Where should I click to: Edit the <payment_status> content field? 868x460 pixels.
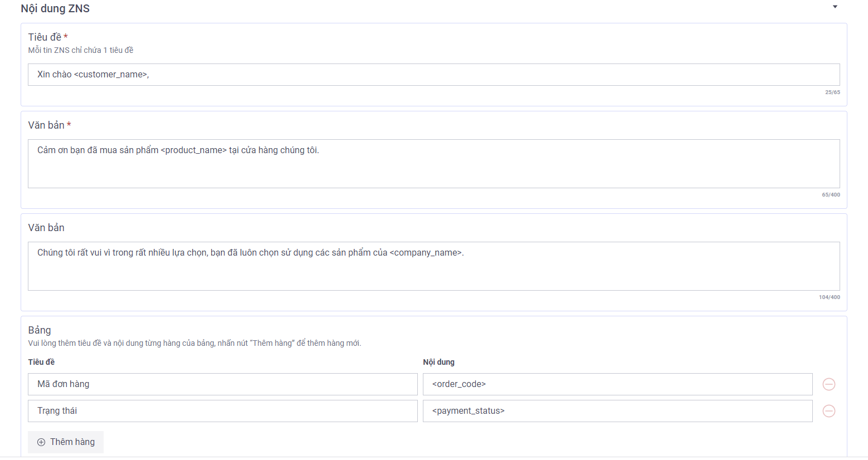point(617,411)
